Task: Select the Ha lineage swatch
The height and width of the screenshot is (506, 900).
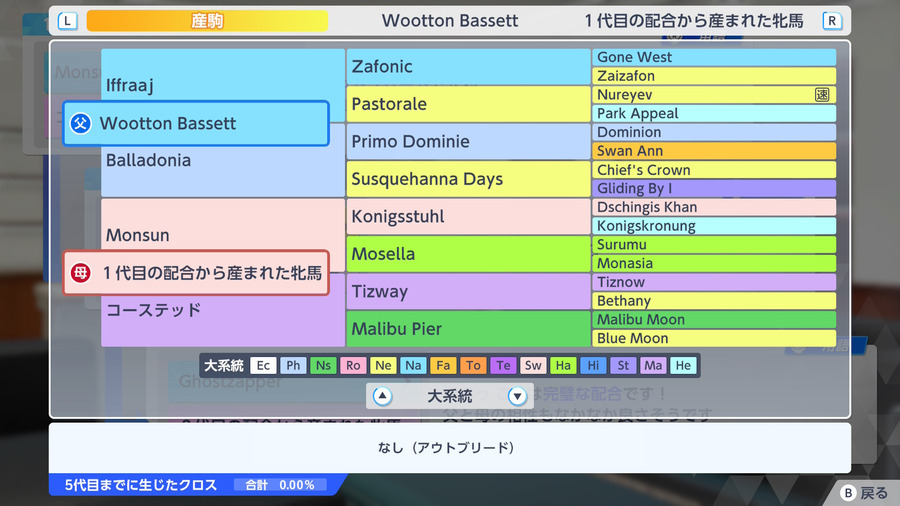Action: [563, 365]
